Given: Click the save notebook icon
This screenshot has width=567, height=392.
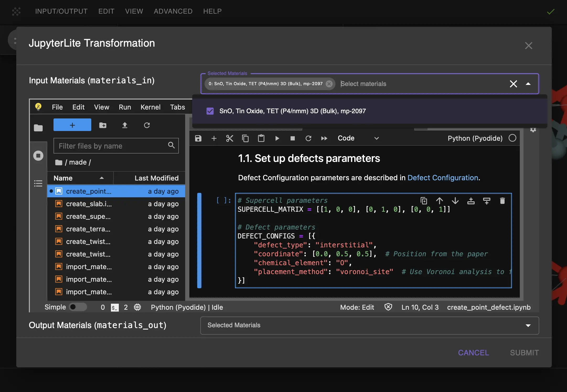Looking at the screenshot, I should pos(198,138).
